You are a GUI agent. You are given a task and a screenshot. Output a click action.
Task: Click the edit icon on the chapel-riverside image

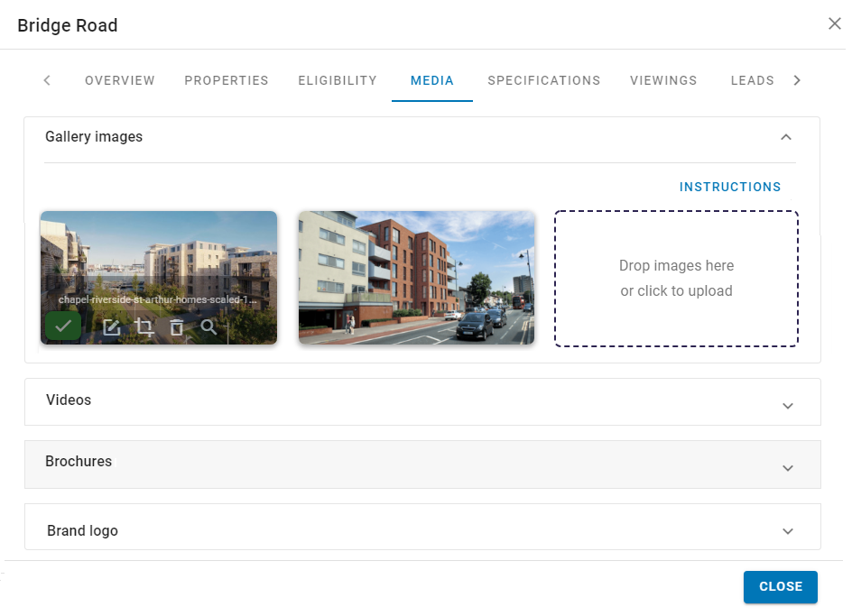pos(111,327)
